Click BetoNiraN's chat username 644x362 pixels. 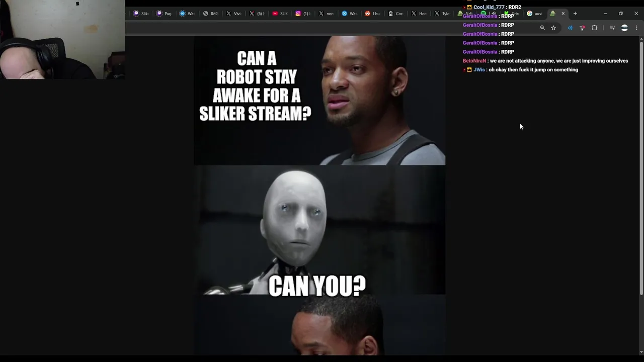point(474,61)
